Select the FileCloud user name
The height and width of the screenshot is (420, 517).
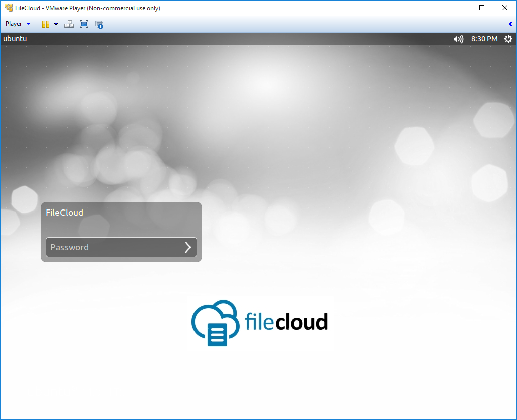[64, 213]
